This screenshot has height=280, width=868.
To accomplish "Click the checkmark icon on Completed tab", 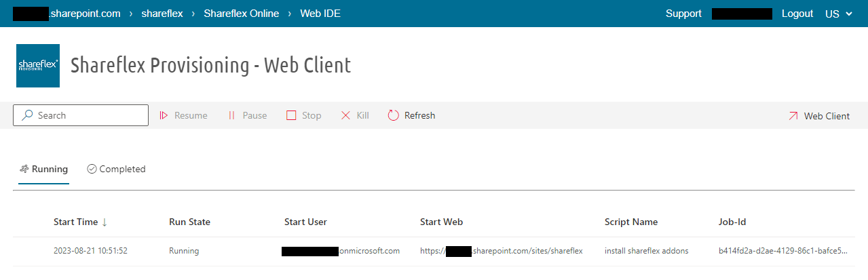I will coord(92,169).
